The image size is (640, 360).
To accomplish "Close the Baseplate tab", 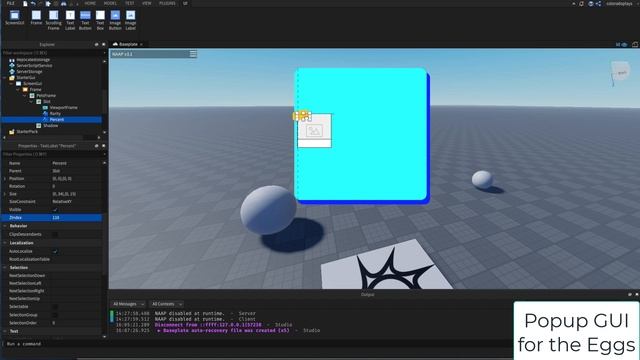I will tap(142, 44).
